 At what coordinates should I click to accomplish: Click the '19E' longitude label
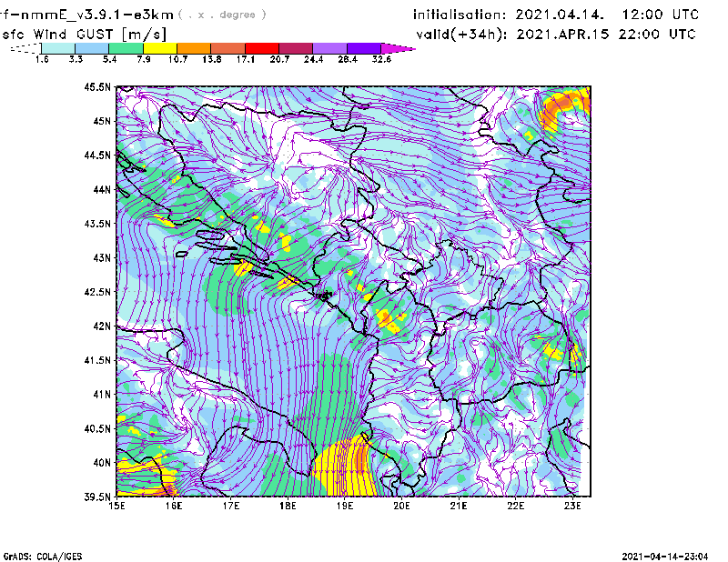click(345, 506)
